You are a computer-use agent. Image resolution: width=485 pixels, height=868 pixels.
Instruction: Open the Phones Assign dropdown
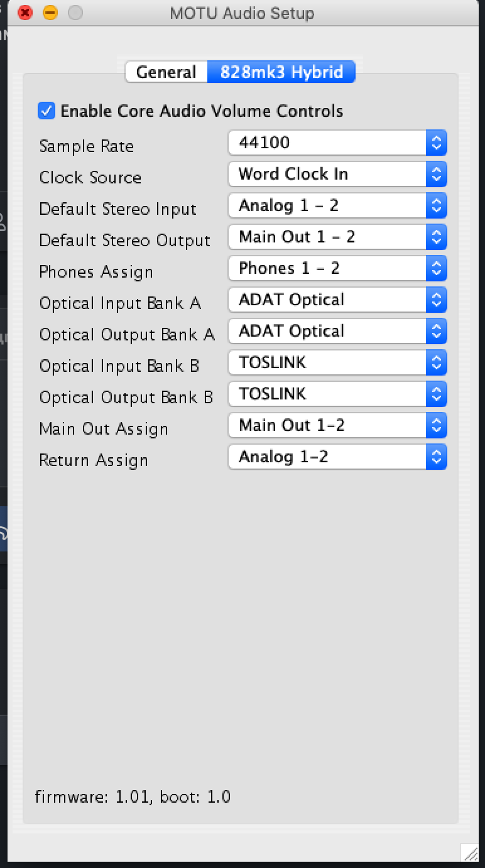pos(337,268)
